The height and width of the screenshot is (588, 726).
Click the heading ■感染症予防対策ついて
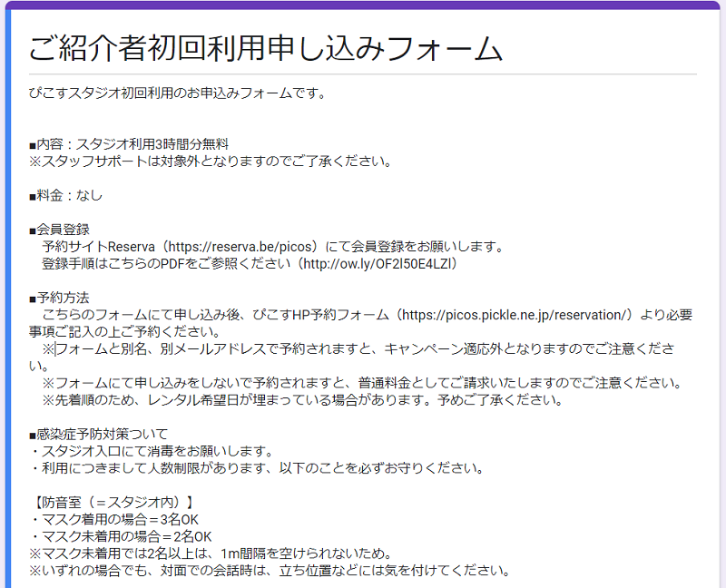click(98, 435)
